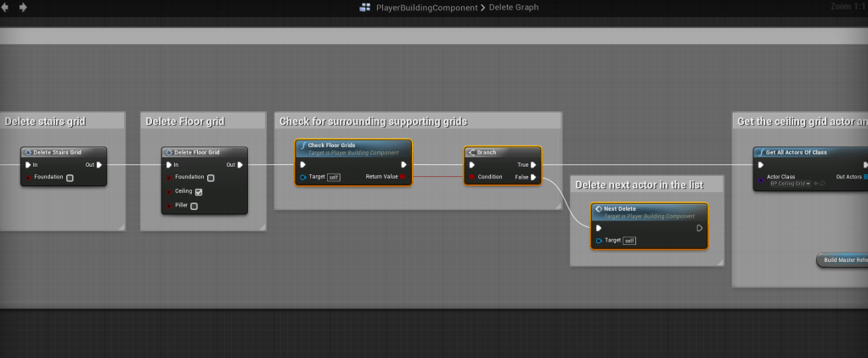Click the back navigation arrow
The width and height of the screenshot is (868, 358).
tap(7, 7)
